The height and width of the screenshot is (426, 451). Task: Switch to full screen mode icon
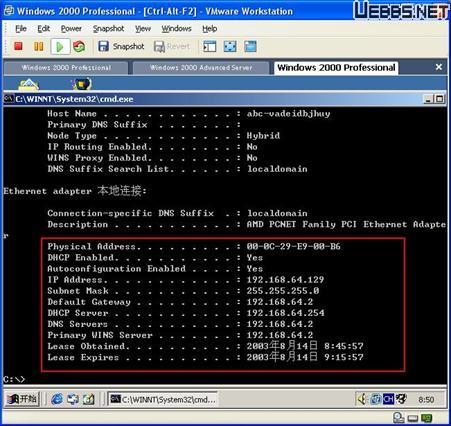pos(230,46)
